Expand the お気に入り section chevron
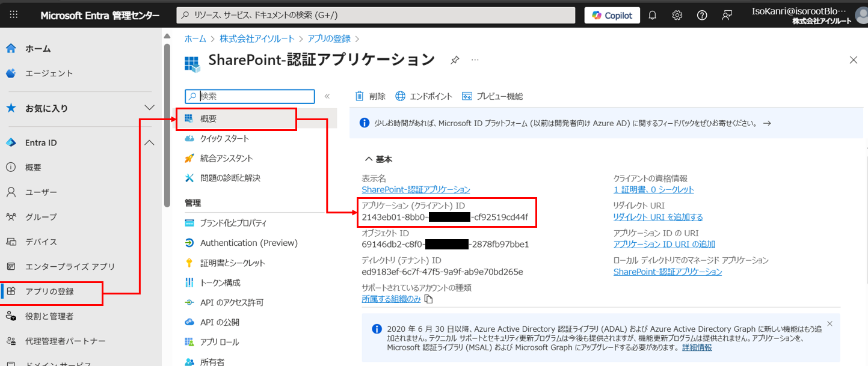This screenshot has height=366, width=868. 150,108
